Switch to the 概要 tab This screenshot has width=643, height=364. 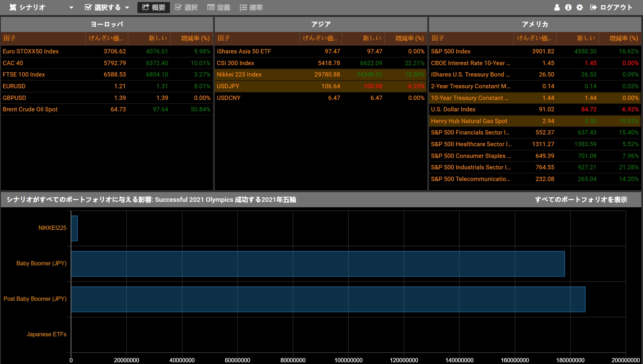(154, 7)
